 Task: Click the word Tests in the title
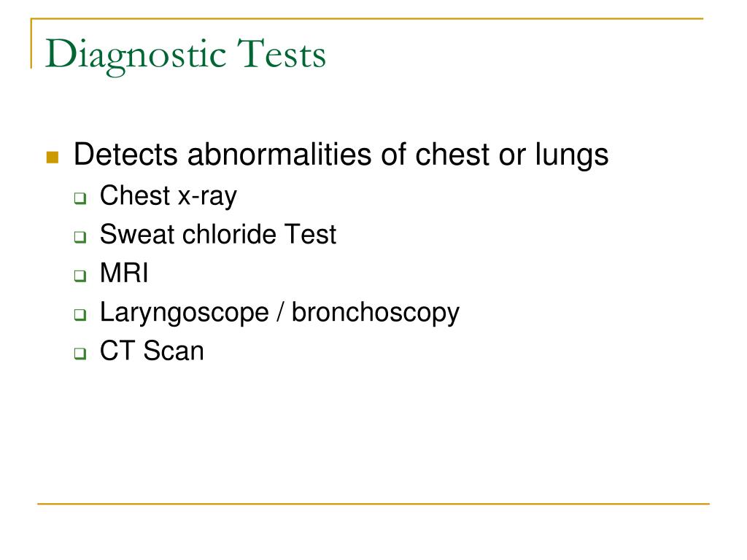pyautogui.click(x=282, y=53)
